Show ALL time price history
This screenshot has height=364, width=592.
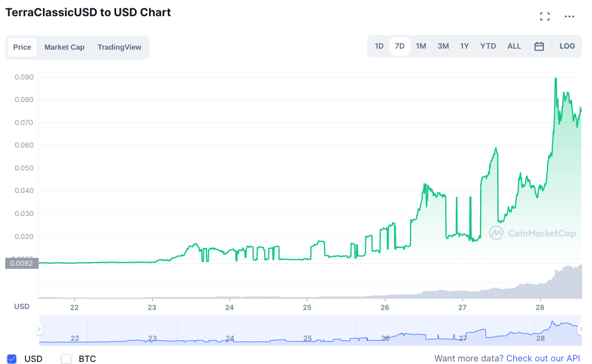pos(514,46)
